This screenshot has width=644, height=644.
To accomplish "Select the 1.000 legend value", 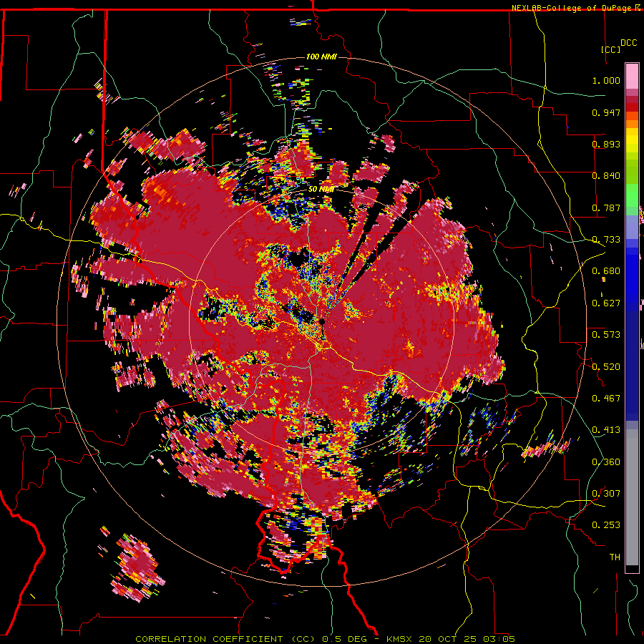I will 606,80.
